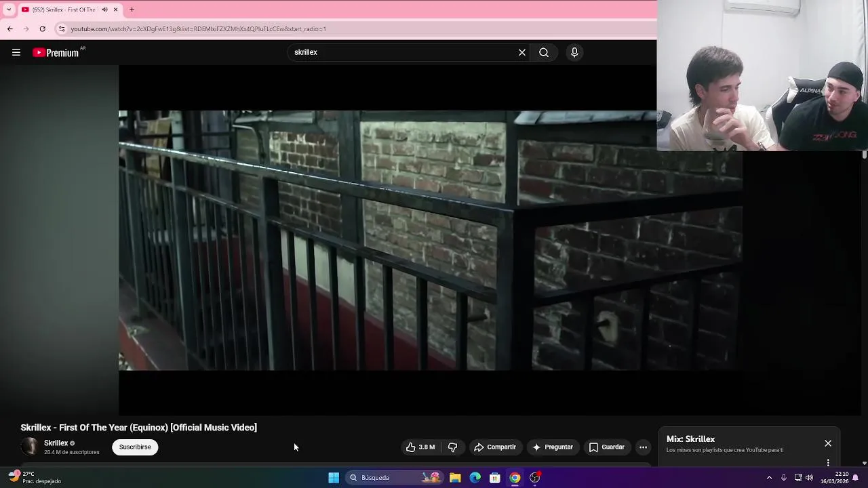Open notification bell in taskbar
The image size is (868, 488).
click(x=856, y=478)
